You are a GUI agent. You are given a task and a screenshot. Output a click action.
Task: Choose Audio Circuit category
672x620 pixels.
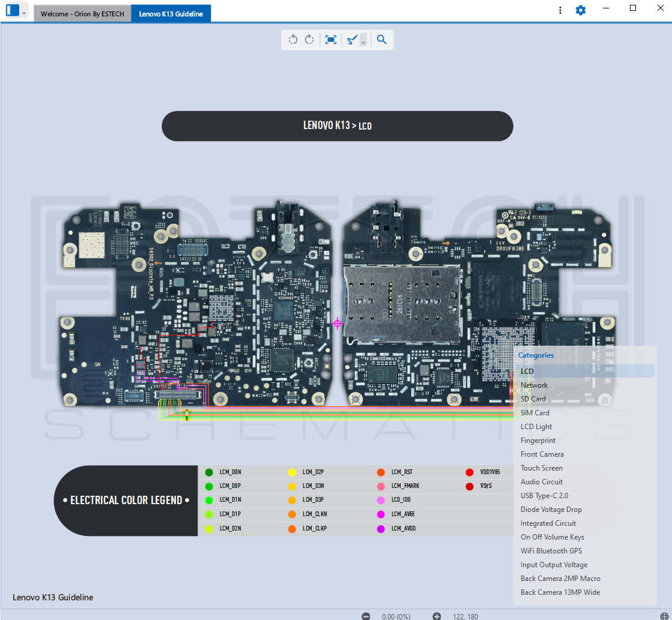[585, 481]
